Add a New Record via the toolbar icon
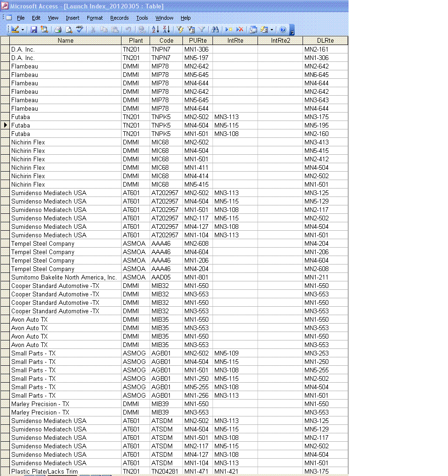 pyautogui.click(x=229, y=30)
